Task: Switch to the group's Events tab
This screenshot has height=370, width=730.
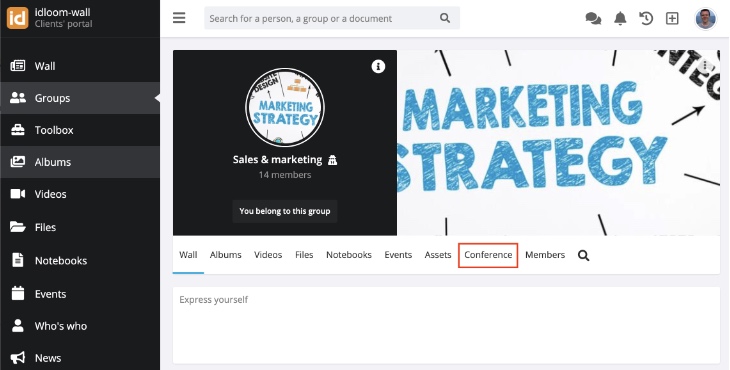Action: pos(398,255)
